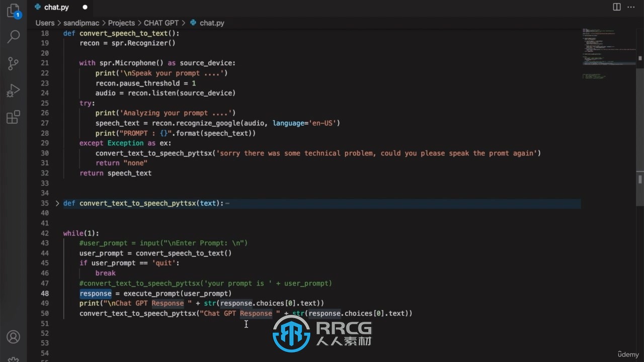Click the 'quit' string on line 45

pos(164,263)
